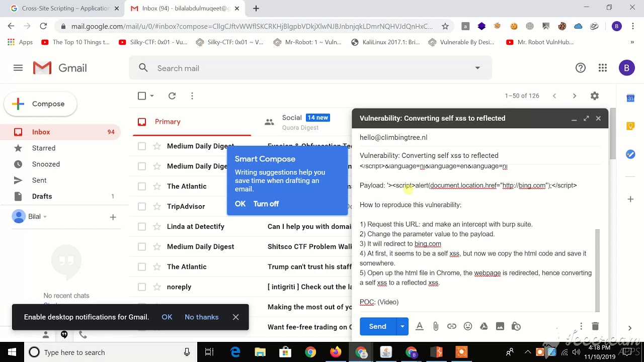
Task: Discard the draft with the trash icon
Action: [x=595, y=326]
